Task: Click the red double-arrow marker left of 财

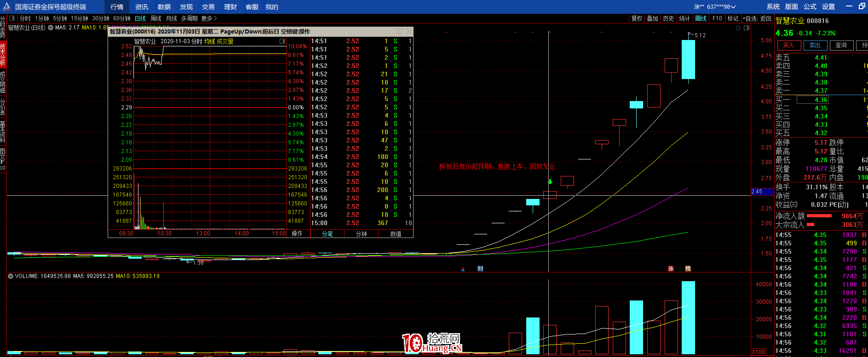Action: (463, 269)
